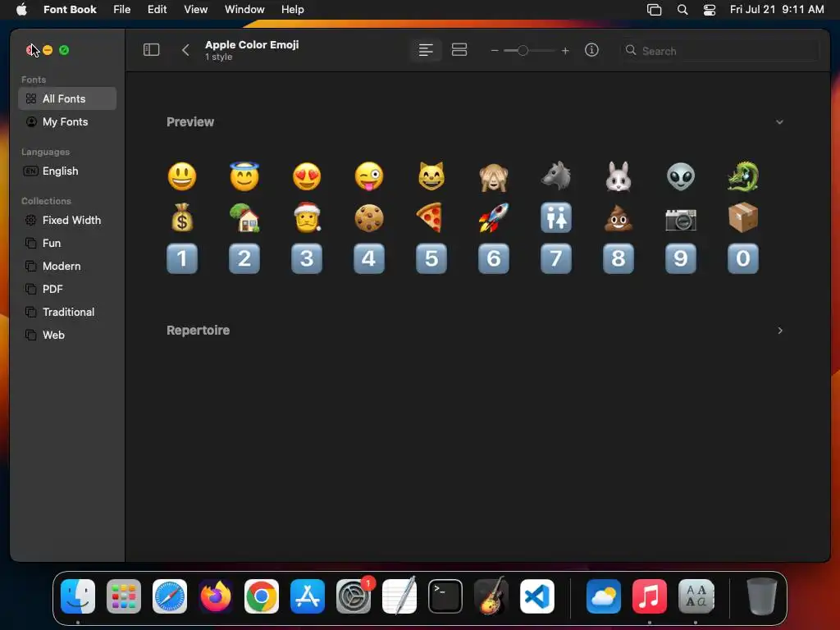
Task: Click the magnifier icon in search field
Action: coord(631,50)
